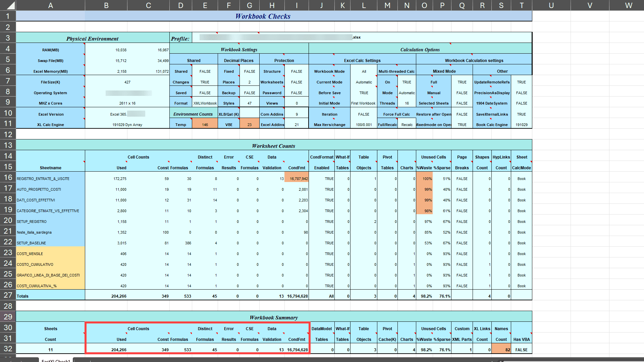Select the Changes TRUE setting cell

pyautogui.click(x=205, y=82)
